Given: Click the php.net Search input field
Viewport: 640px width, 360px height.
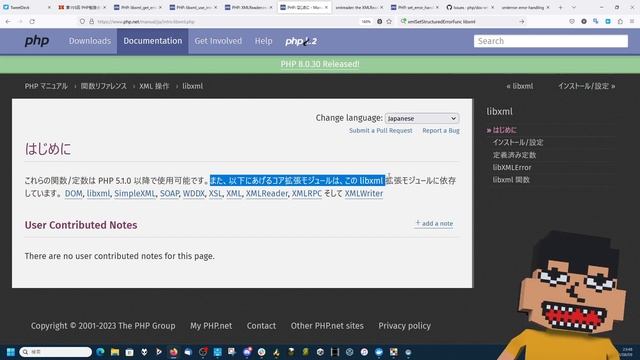Looking at the screenshot, I should (x=551, y=41).
